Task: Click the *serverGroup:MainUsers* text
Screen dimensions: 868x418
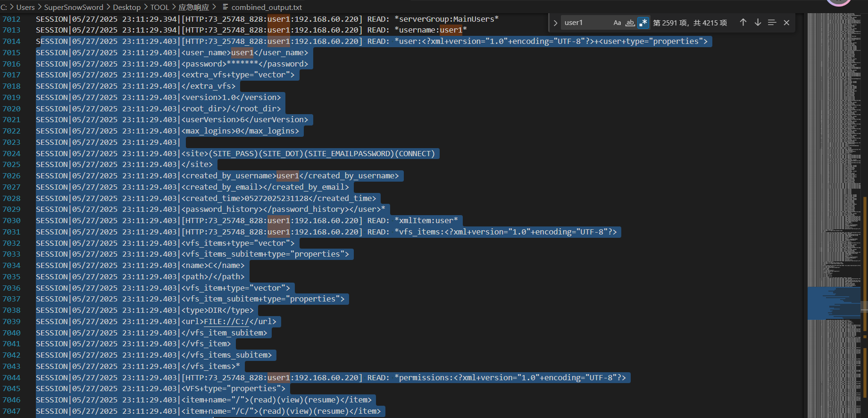Action: [x=446, y=19]
